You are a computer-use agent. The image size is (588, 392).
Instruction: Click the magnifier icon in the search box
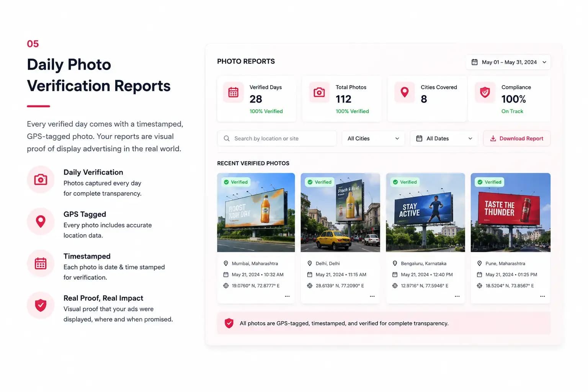(227, 139)
